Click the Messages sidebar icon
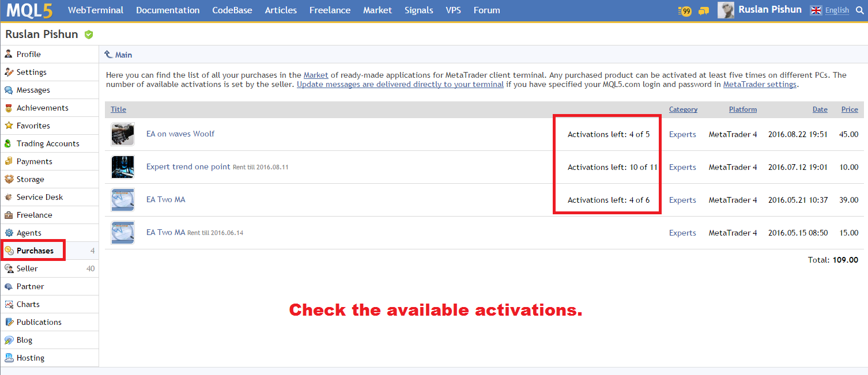Screen dimensions: 868x375 click(9, 90)
